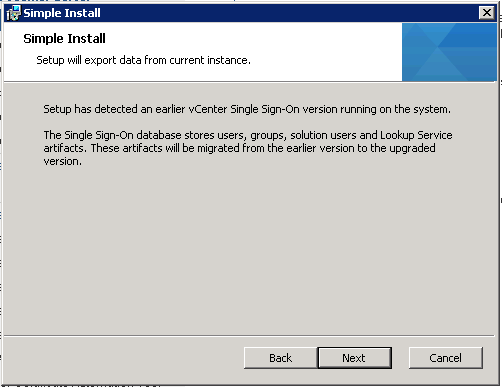Go Back to the previous step
This screenshot has width=502, height=387.
pos(281,358)
